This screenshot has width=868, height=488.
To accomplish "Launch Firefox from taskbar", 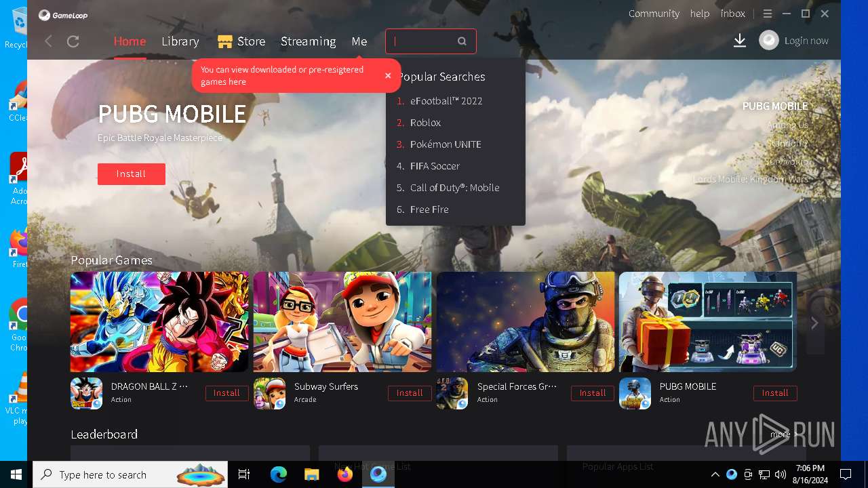I will coord(344,474).
